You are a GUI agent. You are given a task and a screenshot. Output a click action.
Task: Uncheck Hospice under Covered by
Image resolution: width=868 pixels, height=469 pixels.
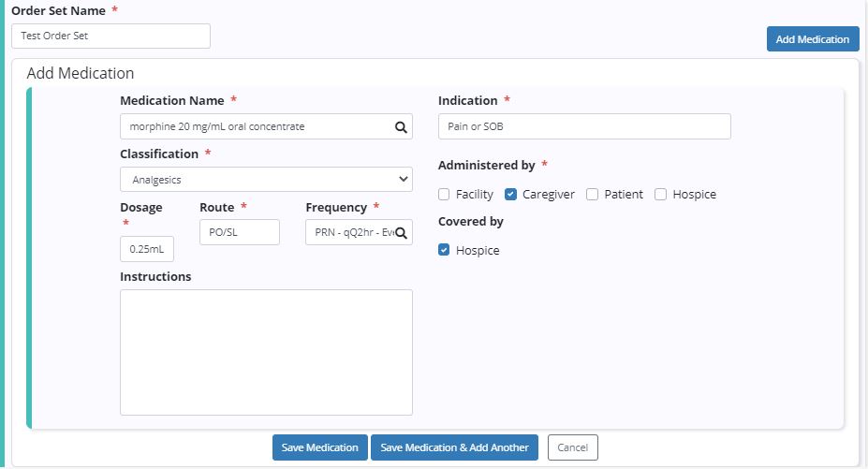[444, 251]
